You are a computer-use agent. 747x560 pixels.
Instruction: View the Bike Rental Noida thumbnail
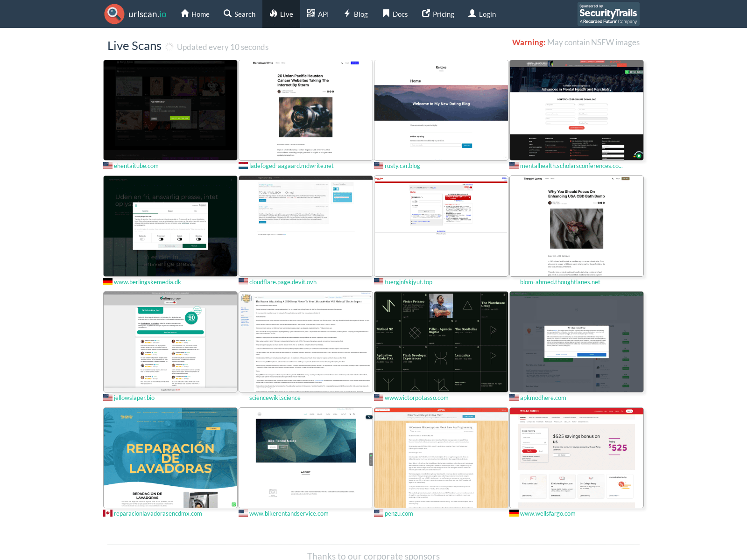point(306,458)
